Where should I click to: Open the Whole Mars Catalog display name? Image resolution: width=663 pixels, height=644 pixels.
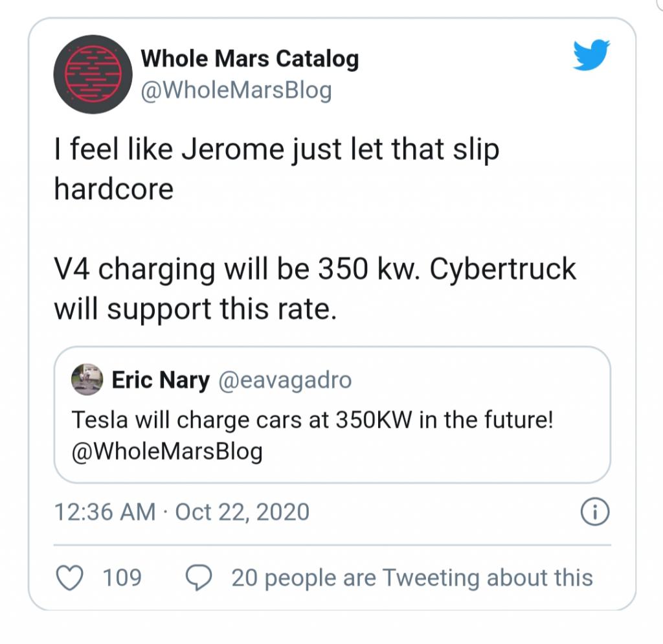coord(250,58)
